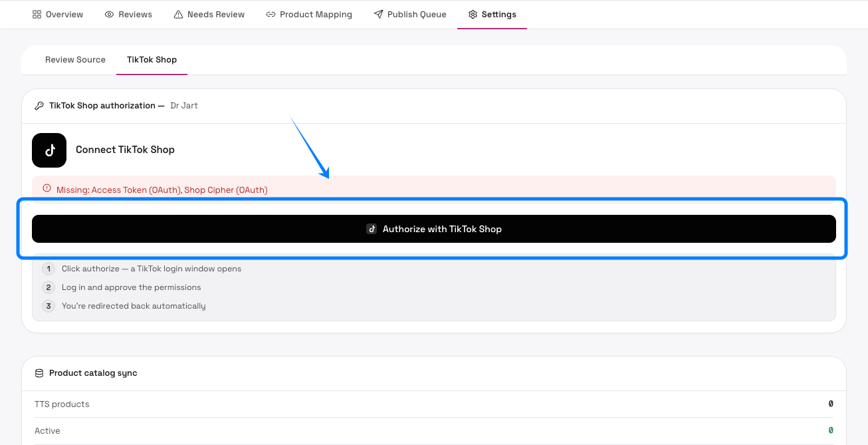868x445 pixels.
Task: Click the 'Connect TikTok Shop' heading
Action: 125,150
